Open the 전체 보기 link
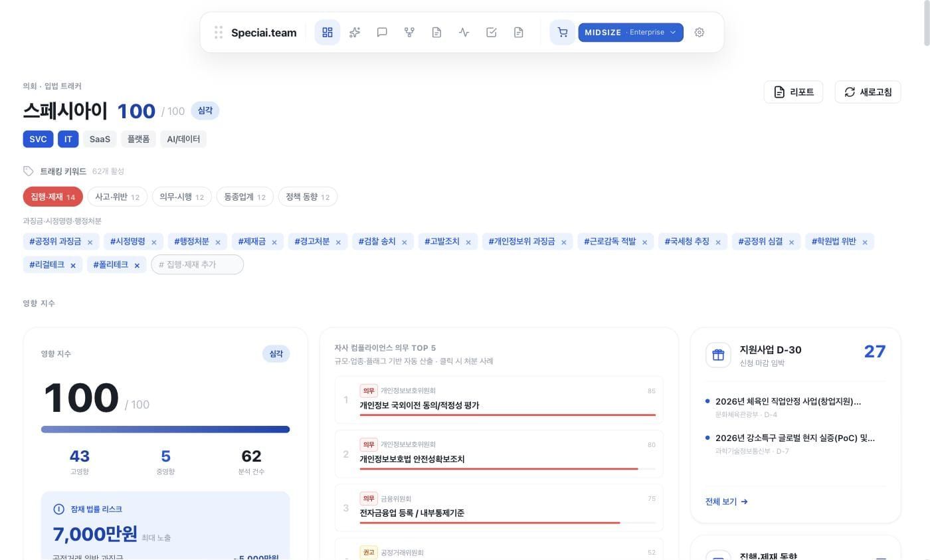Screen dimensions: 930x560 tap(726, 502)
